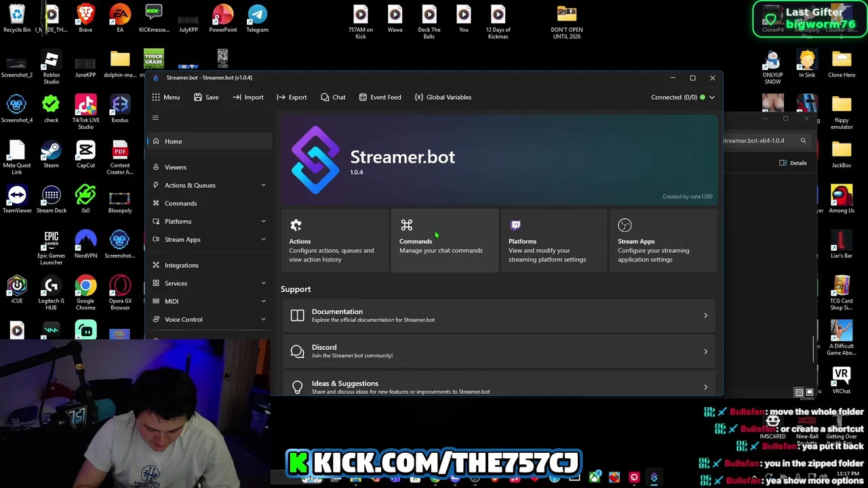Select the PowerPoint desktop shortcut
Image resolution: width=868 pixels, height=488 pixels.
coord(223,18)
